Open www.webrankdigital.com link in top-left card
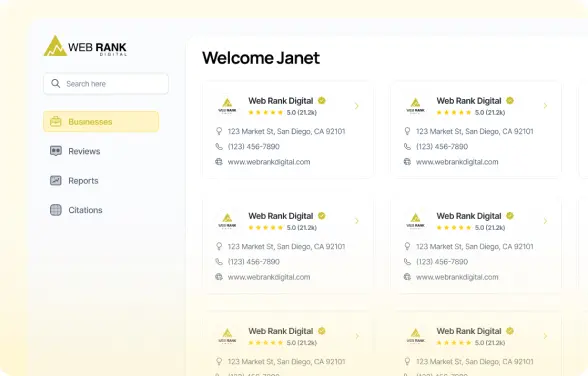This screenshot has height=376, width=588. pyautogui.click(x=269, y=162)
